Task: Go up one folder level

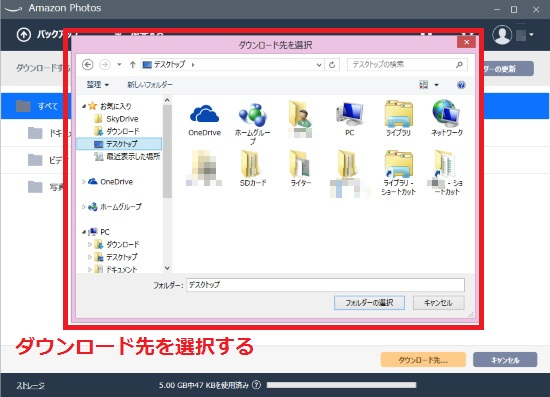Action: pos(132,65)
